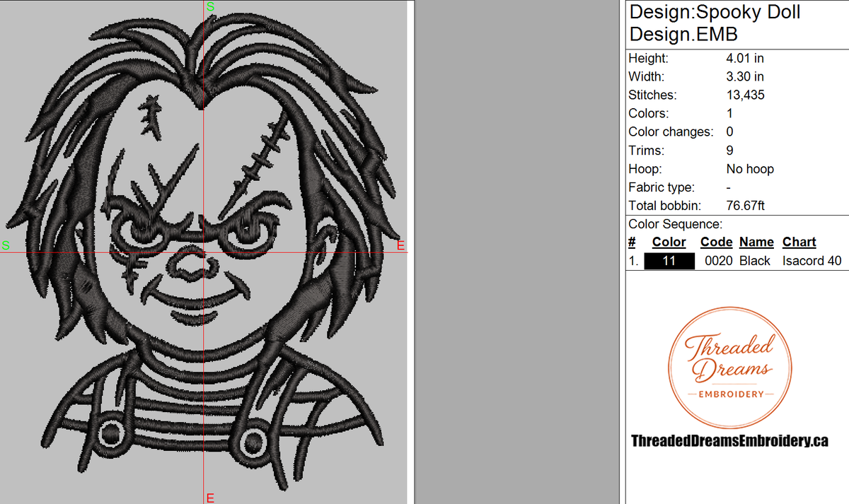This screenshot has height=504, width=849.
Task: Click the 'Code' column header
Action: 716,242
